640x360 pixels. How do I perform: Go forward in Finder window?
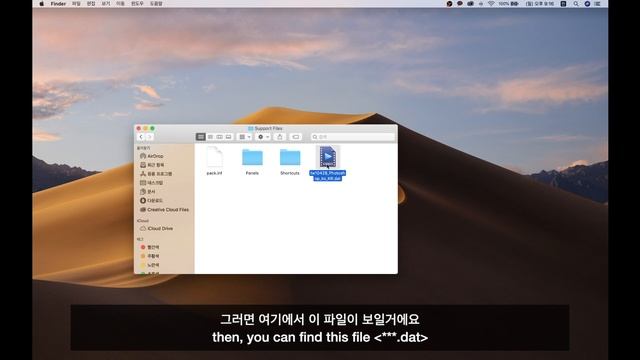tap(150, 137)
